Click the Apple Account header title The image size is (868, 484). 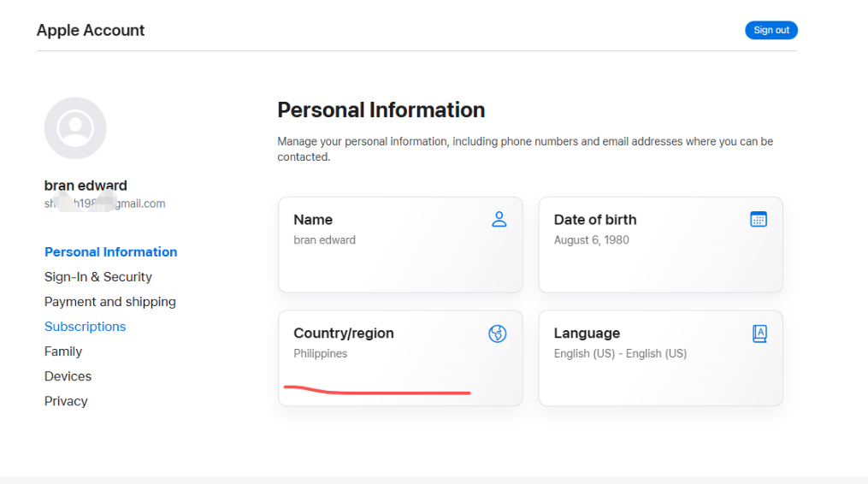point(91,30)
